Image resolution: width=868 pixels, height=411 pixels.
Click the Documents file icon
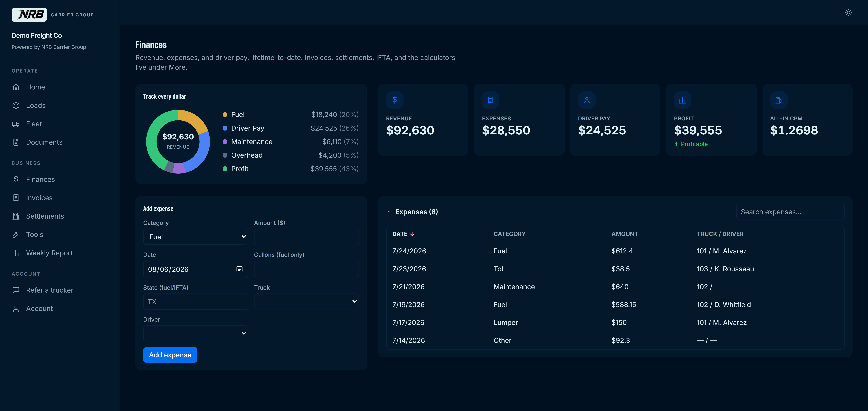pos(16,142)
